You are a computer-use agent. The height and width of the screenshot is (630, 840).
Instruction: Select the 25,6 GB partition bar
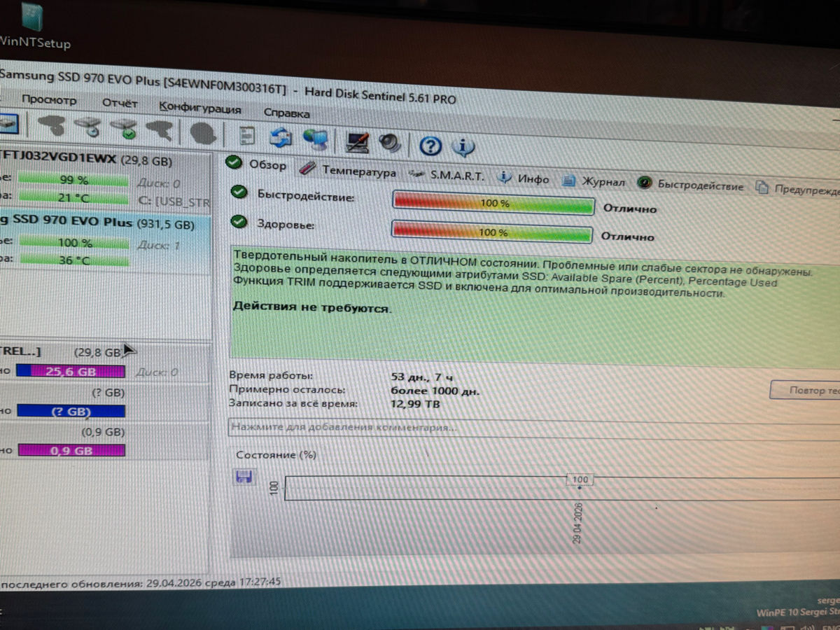71,372
